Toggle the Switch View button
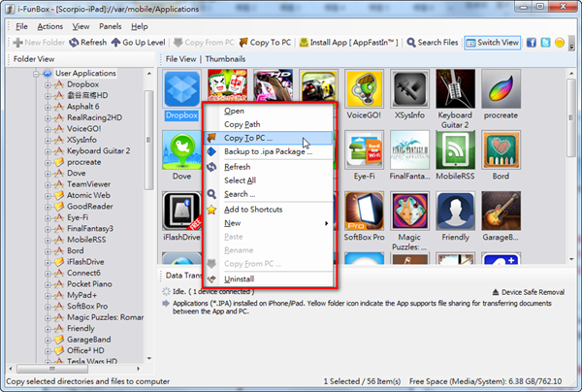Screen dimensions: 582x392 pos(492,43)
